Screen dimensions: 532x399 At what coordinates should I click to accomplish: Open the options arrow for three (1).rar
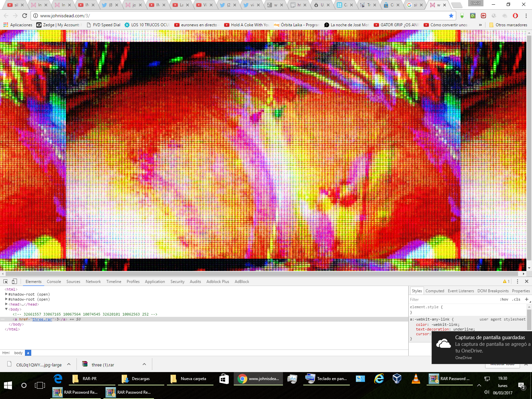[144, 364]
